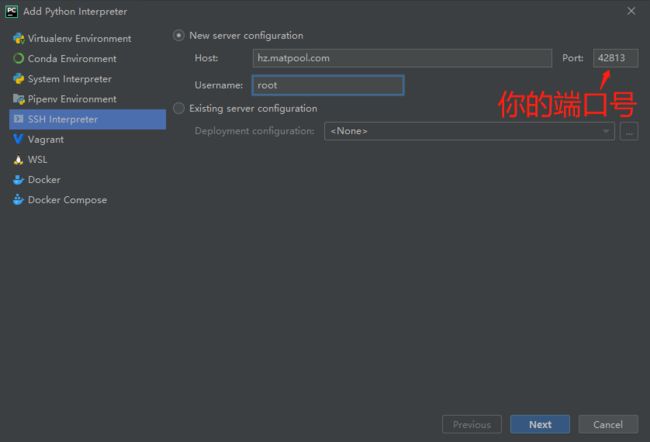
Task: Click the System Interpreter python icon
Action: (x=19, y=79)
